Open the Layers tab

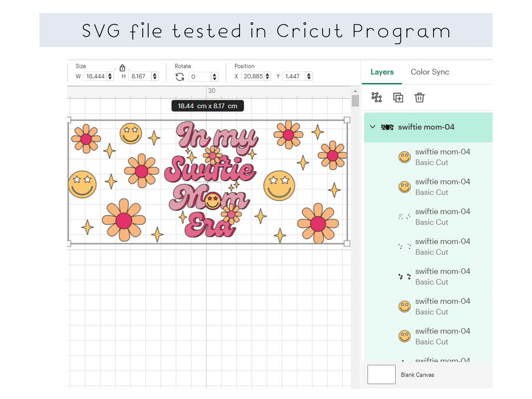(x=382, y=72)
